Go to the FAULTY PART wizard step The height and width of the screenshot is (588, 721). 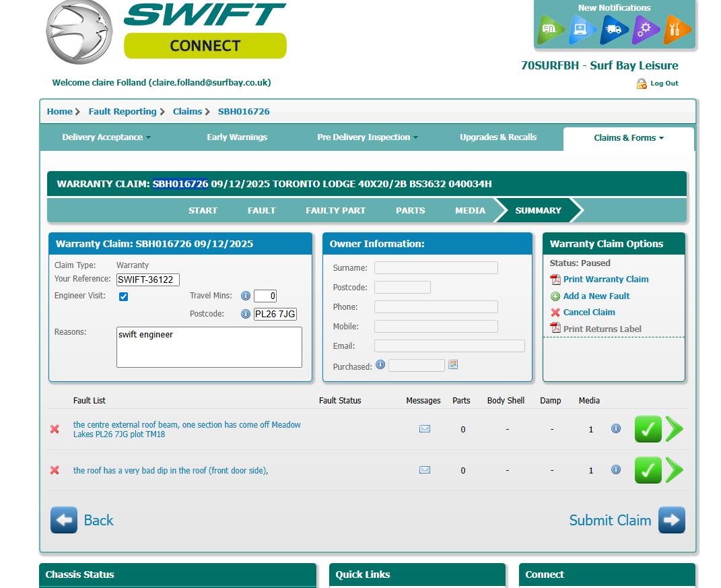335,210
